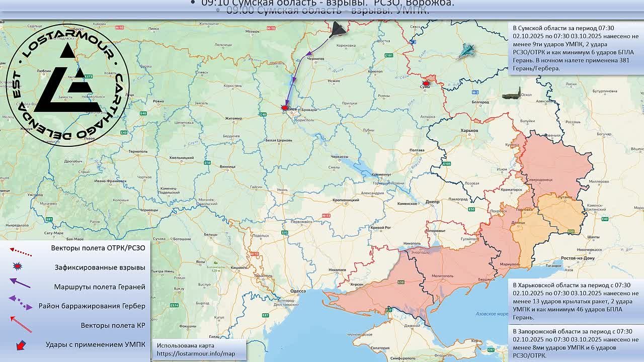Select the Kharkiv oblast strike summary box
The height and width of the screenshot is (362, 644).
[576, 301]
